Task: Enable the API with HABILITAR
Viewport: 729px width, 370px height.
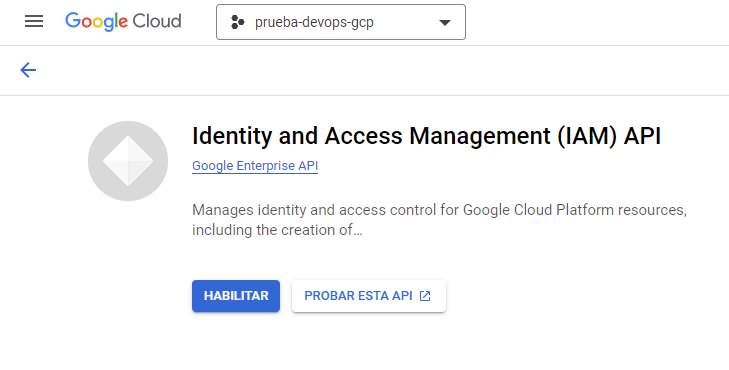Action: pos(236,296)
